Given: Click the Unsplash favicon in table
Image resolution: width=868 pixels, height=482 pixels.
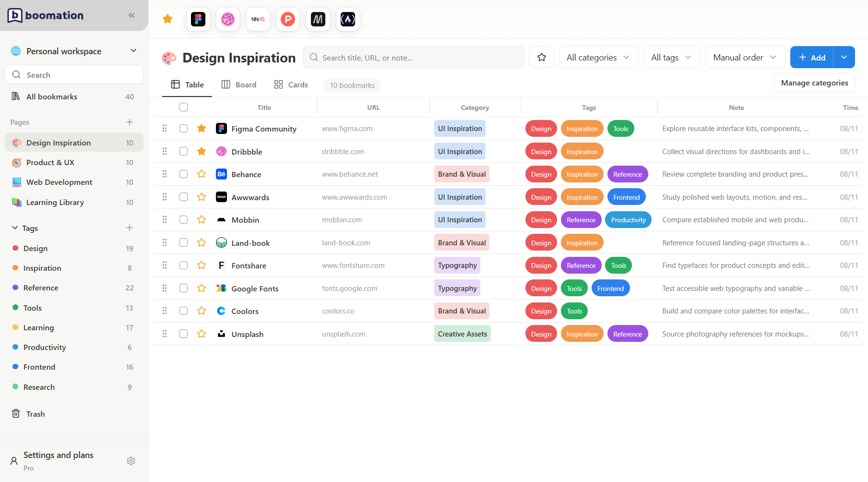Looking at the screenshot, I should click(221, 334).
